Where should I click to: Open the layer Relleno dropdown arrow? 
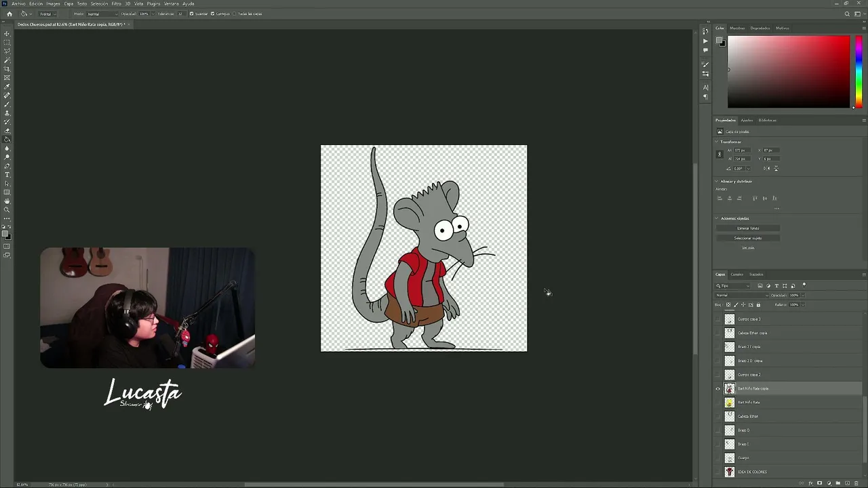click(x=802, y=304)
